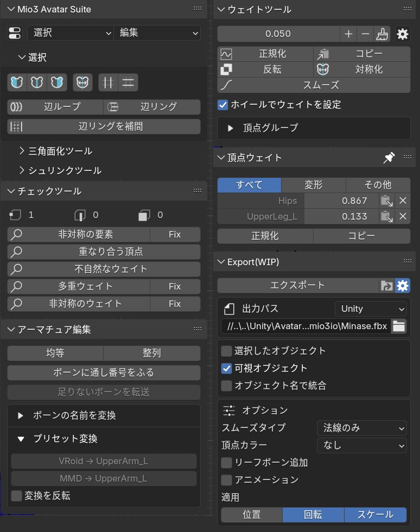Toggle 変換を反転 checkbox

(x=16, y=496)
